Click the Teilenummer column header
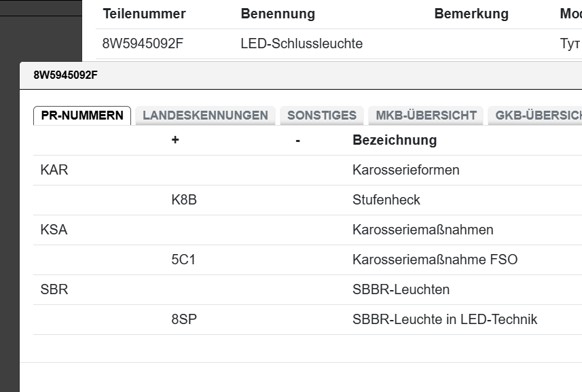 coord(144,14)
